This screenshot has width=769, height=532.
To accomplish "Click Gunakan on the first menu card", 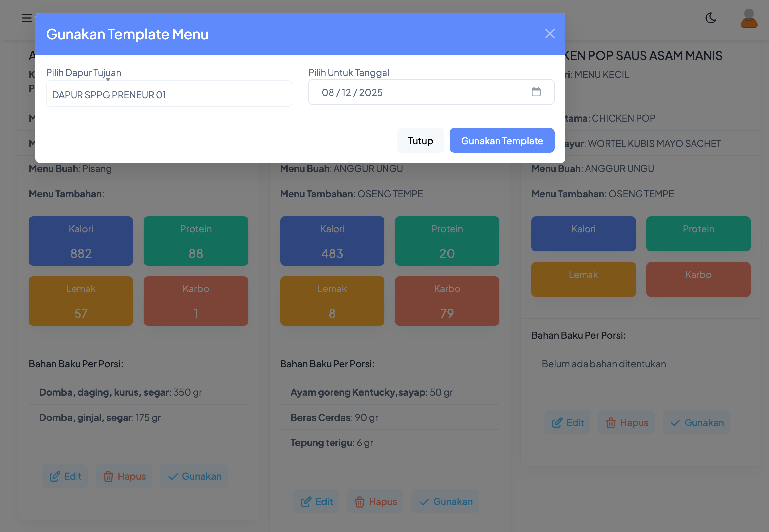I will pos(194,476).
